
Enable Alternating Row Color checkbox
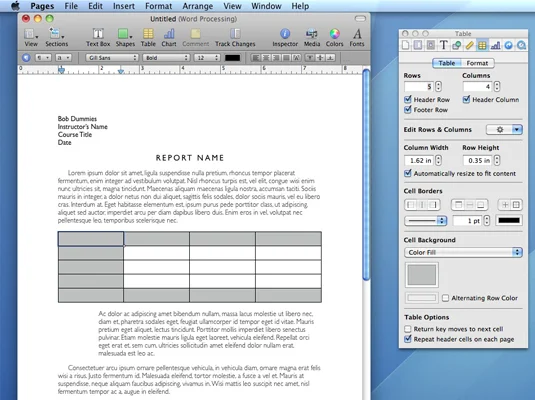(x=445, y=298)
